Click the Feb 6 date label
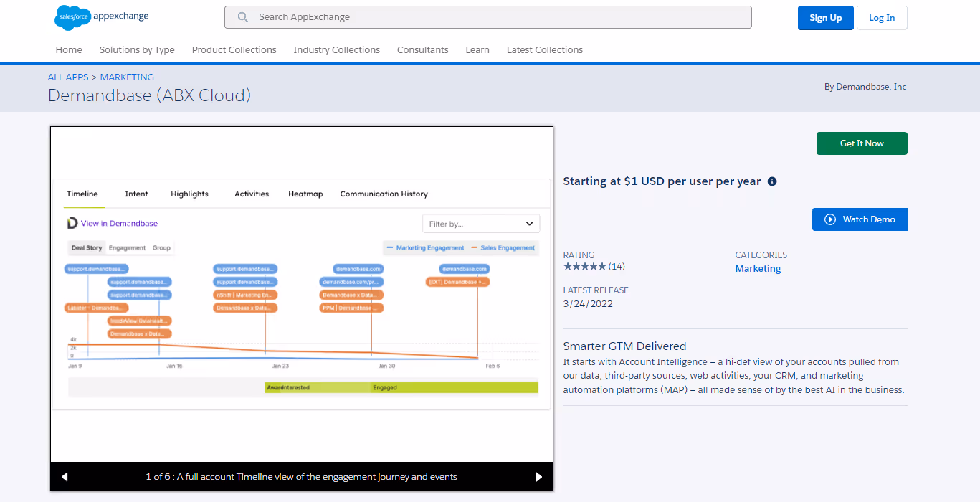 point(493,366)
